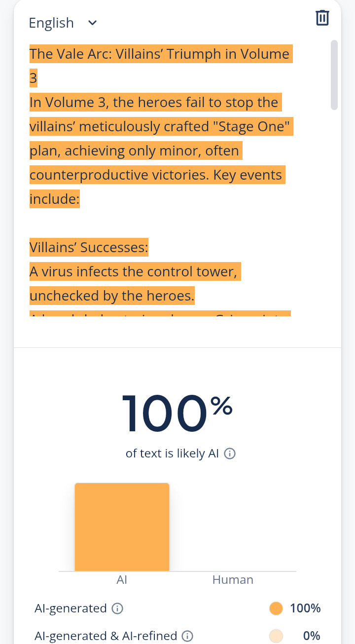The image size is (355, 644).
Task: Click the 'A virus infects the control tower' line
Action: 135,271
